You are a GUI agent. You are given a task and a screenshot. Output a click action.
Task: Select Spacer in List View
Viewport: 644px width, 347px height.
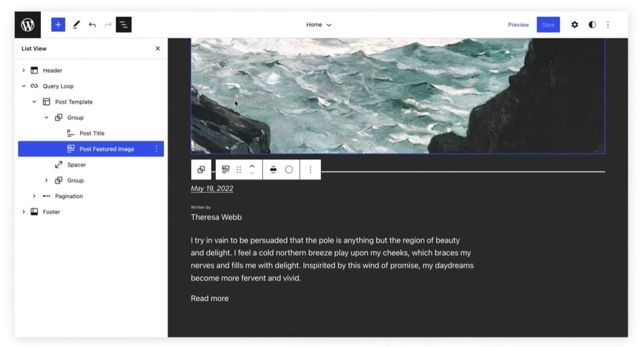(x=76, y=165)
